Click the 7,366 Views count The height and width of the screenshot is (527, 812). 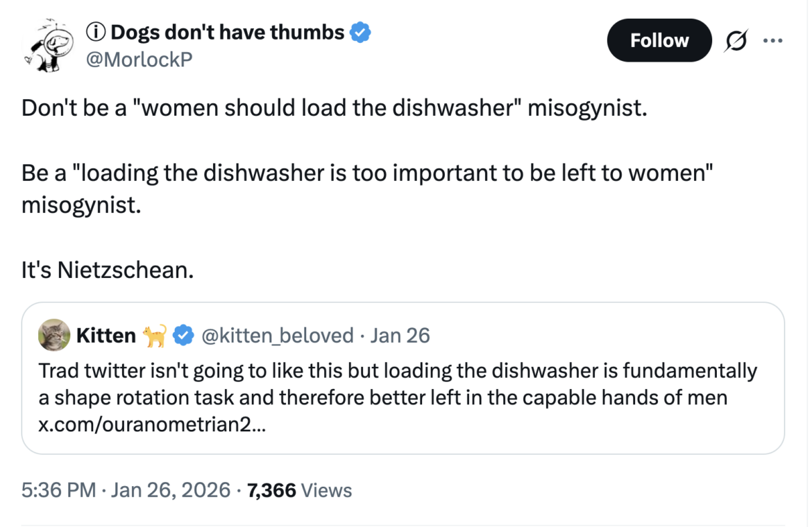click(x=299, y=490)
